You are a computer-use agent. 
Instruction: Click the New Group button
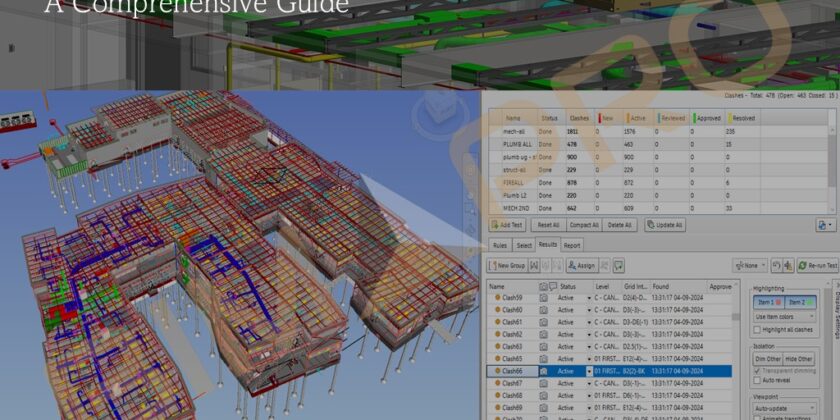(x=507, y=265)
